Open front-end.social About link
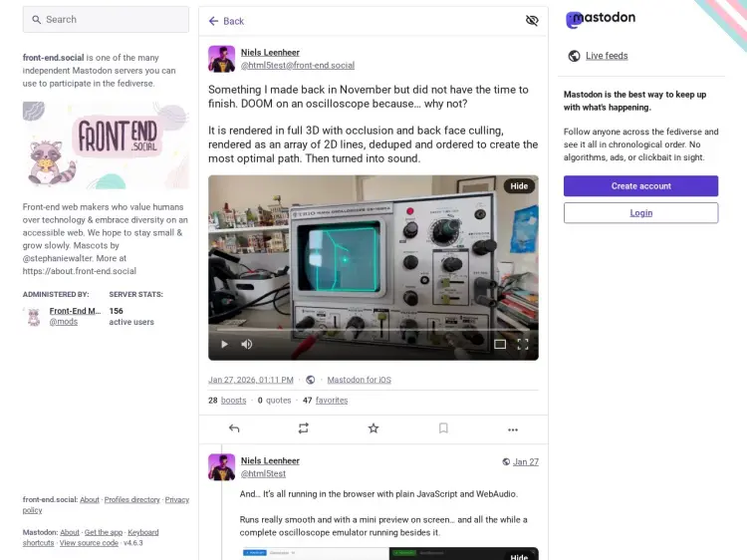This screenshot has width=747, height=560. (x=90, y=499)
